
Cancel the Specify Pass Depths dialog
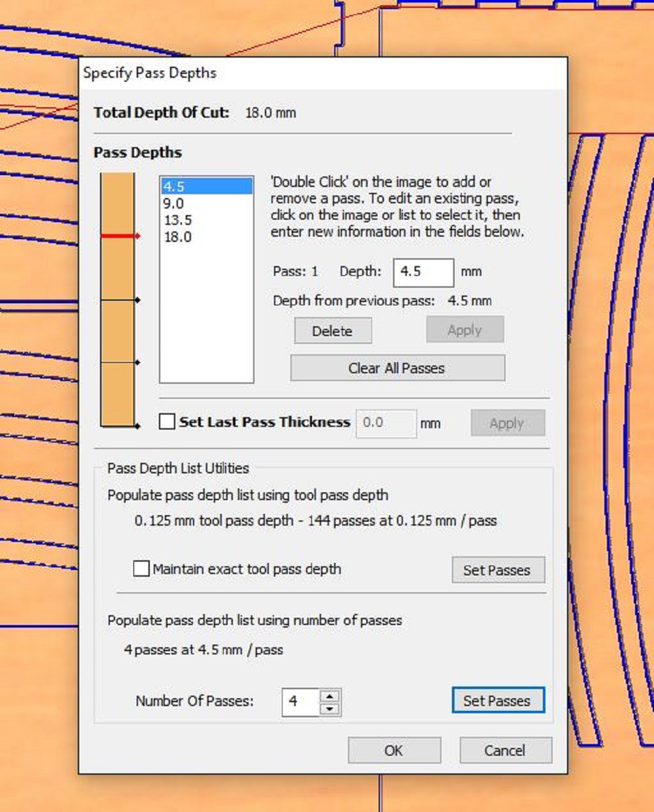tap(506, 751)
